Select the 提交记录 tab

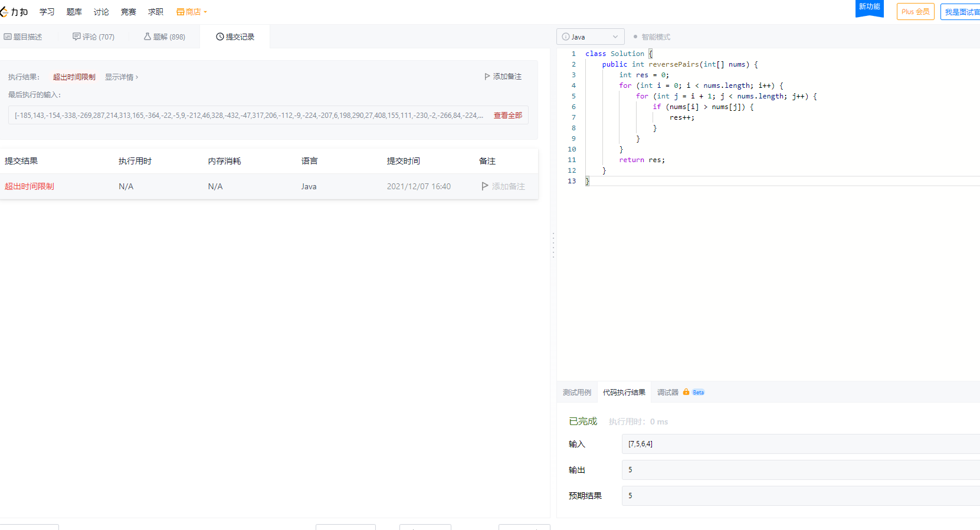235,37
